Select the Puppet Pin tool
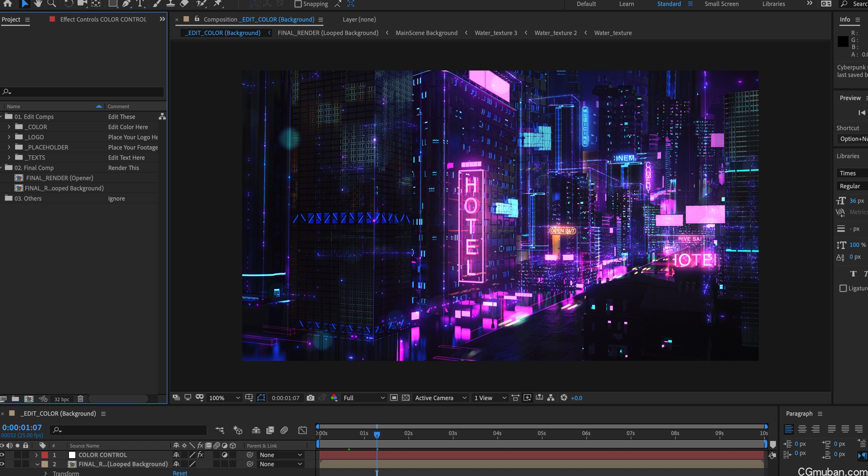This screenshot has width=868, height=476. coord(218,4)
